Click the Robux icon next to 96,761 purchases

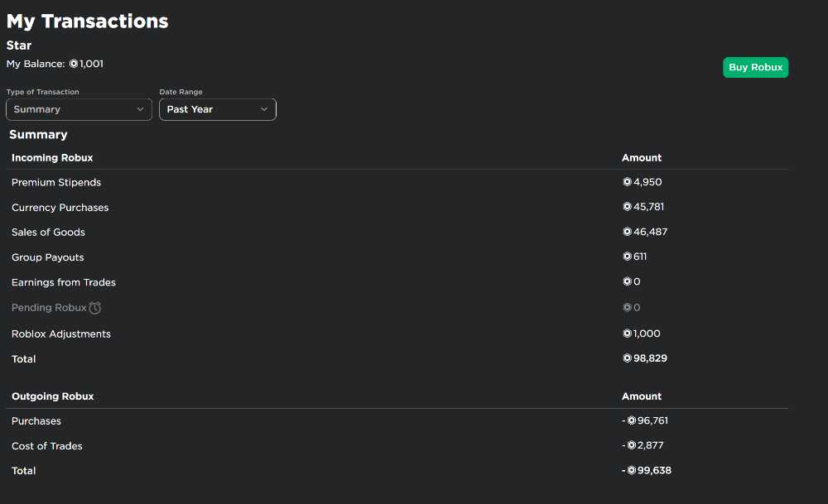pyautogui.click(x=632, y=420)
